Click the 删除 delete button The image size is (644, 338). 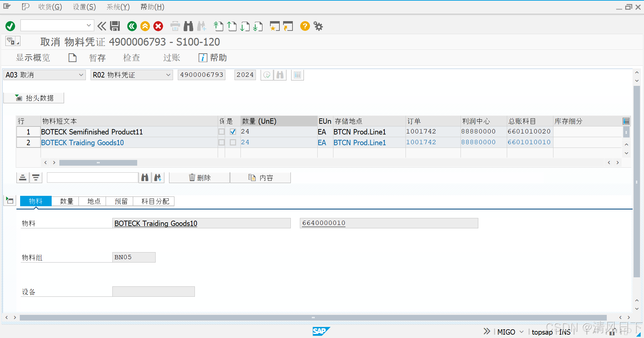[199, 178]
